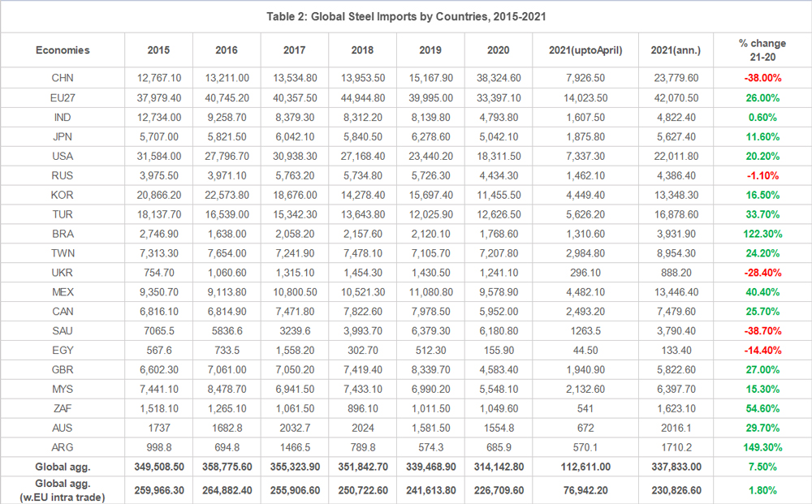Select the 2017 column header
The height and width of the screenshot is (504, 812).
pos(294,50)
